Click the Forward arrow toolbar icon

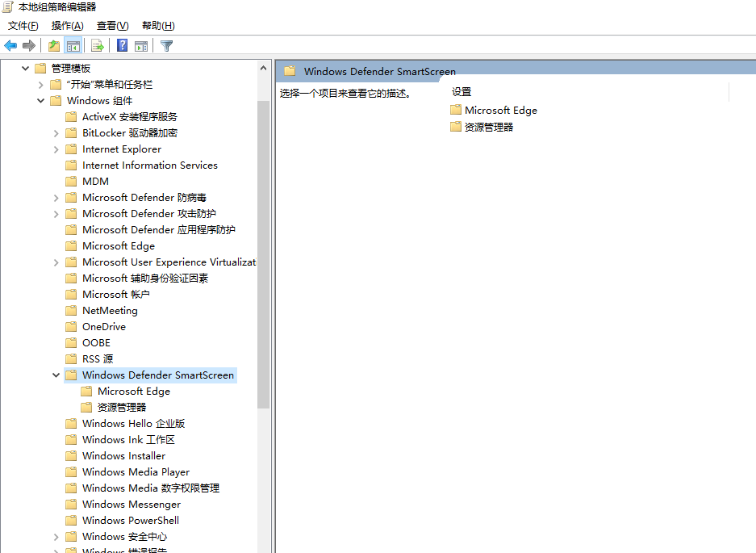(29, 46)
